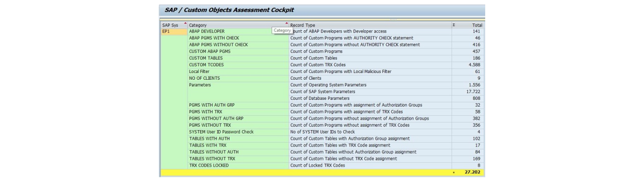
Task: Select Count of SAP System Parameters record
Action: click(x=370, y=92)
